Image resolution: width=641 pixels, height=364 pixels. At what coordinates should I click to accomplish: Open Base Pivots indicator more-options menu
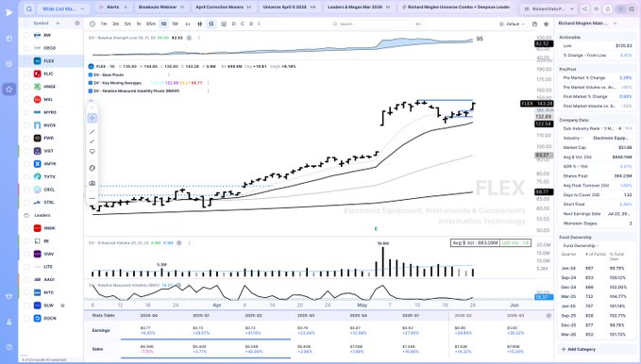[169, 74]
